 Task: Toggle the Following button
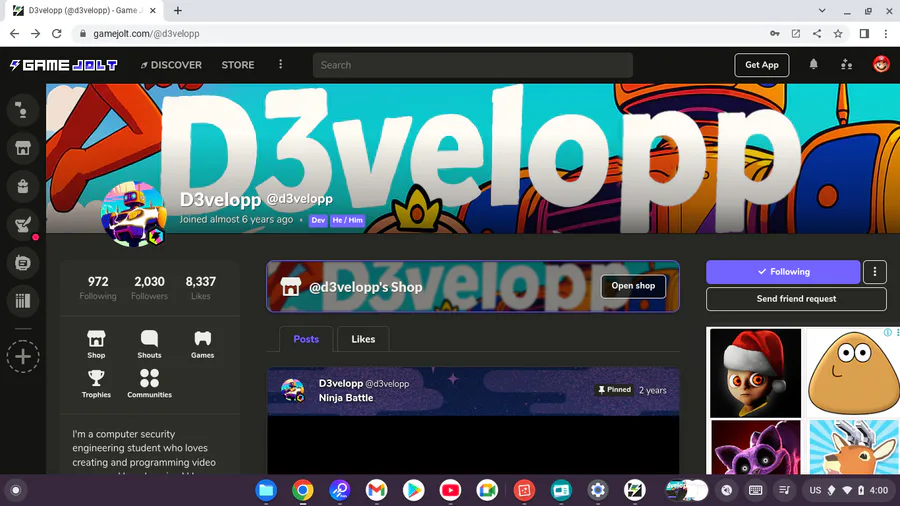783,272
